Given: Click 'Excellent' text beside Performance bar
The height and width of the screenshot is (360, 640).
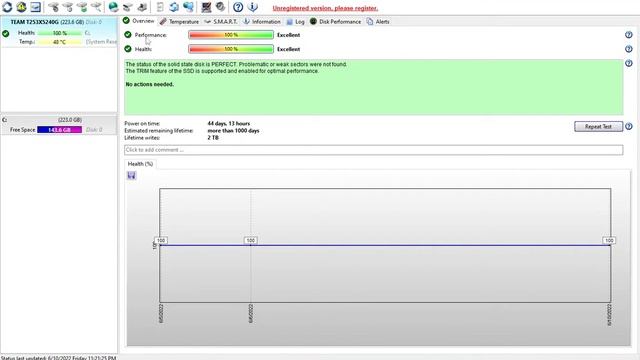Looking at the screenshot, I should tap(288, 35).
